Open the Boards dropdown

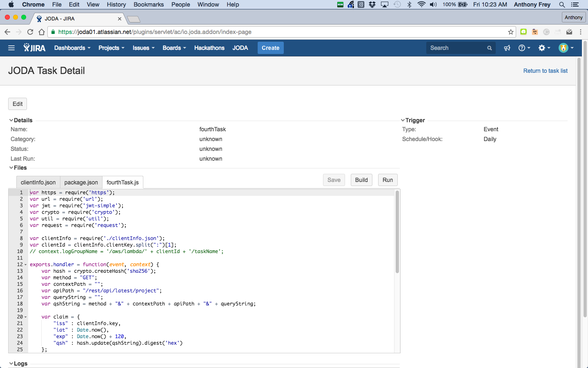[x=174, y=48]
